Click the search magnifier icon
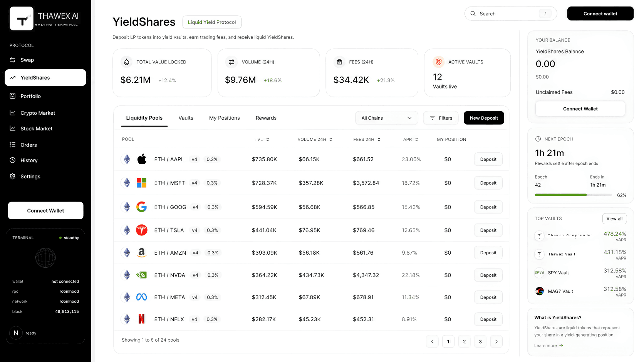644x362 pixels. tap(473, 13)
